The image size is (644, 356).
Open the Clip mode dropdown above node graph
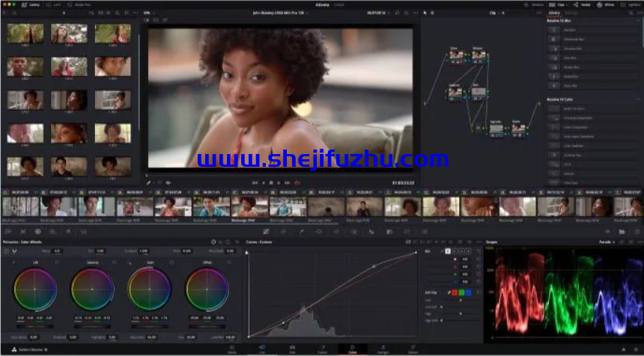click(x=494, y=13)
